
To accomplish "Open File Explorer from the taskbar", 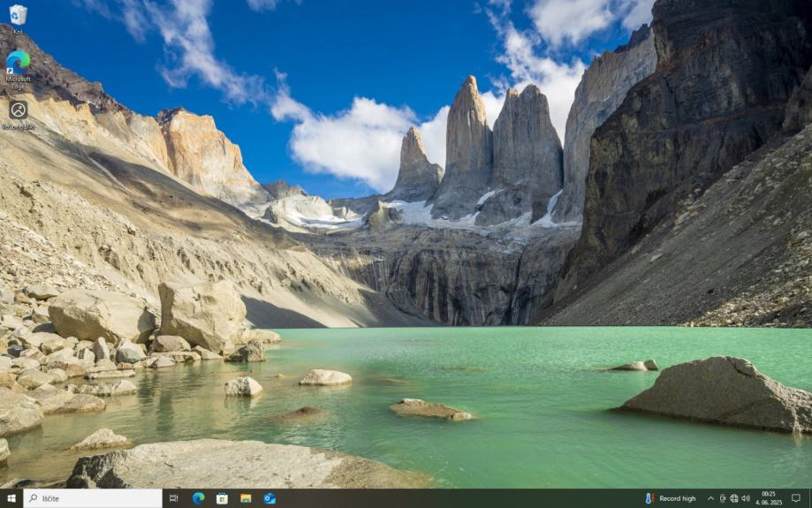I will [x=246, y=498].
